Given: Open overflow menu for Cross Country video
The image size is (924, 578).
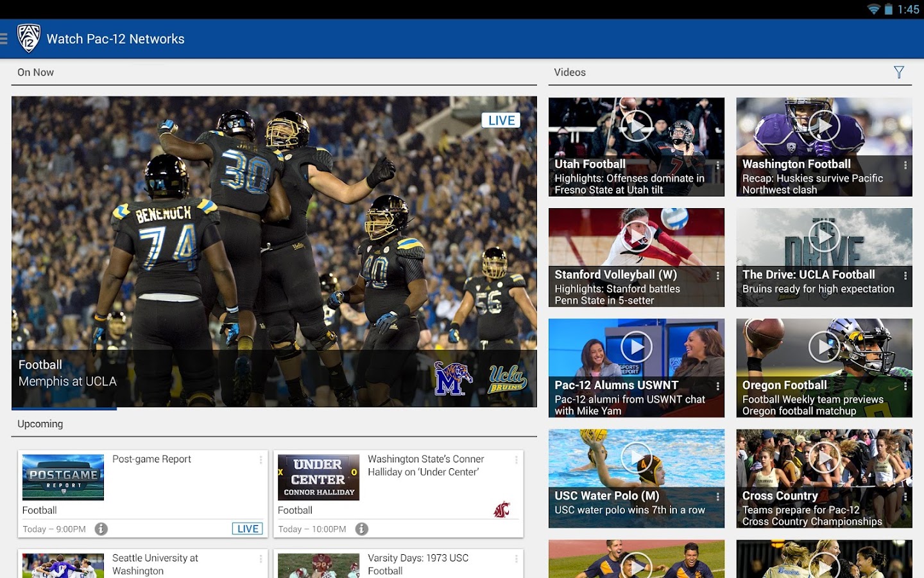Looking at the screenshot, I should (905, 496).
